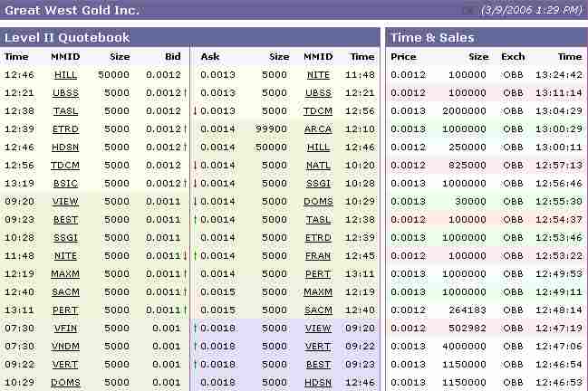
Task: Click the Time & Sales panel title
Action: point(432,38)
